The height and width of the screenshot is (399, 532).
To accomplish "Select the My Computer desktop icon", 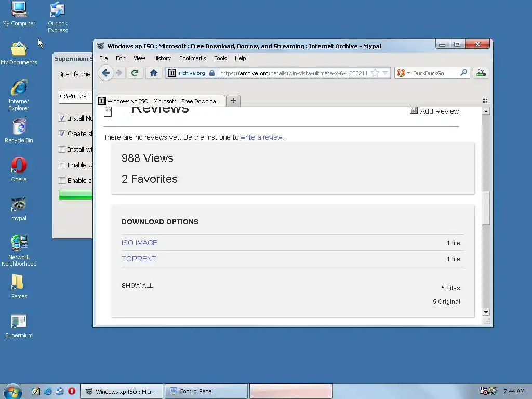I will point(19,14).
